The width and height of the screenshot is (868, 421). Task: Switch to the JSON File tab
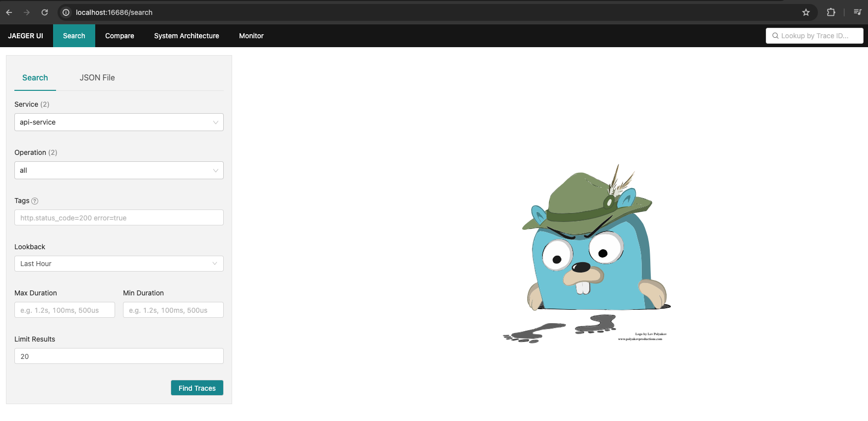point(97,78)
